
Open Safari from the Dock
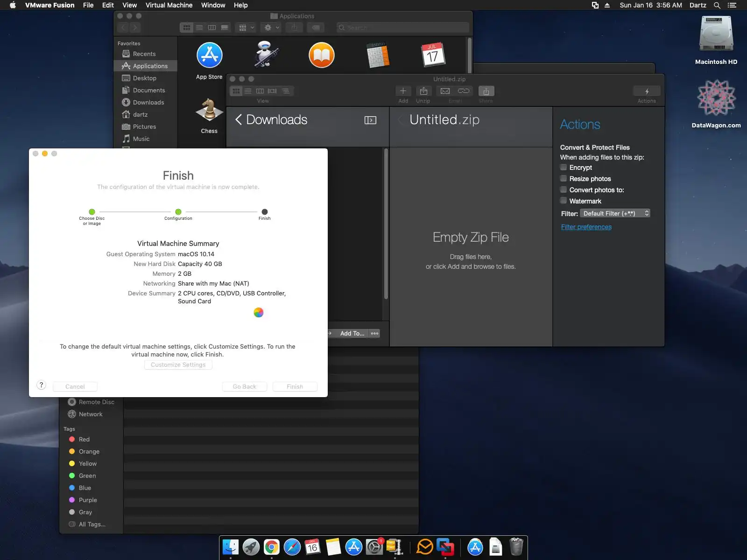point(292,547)
